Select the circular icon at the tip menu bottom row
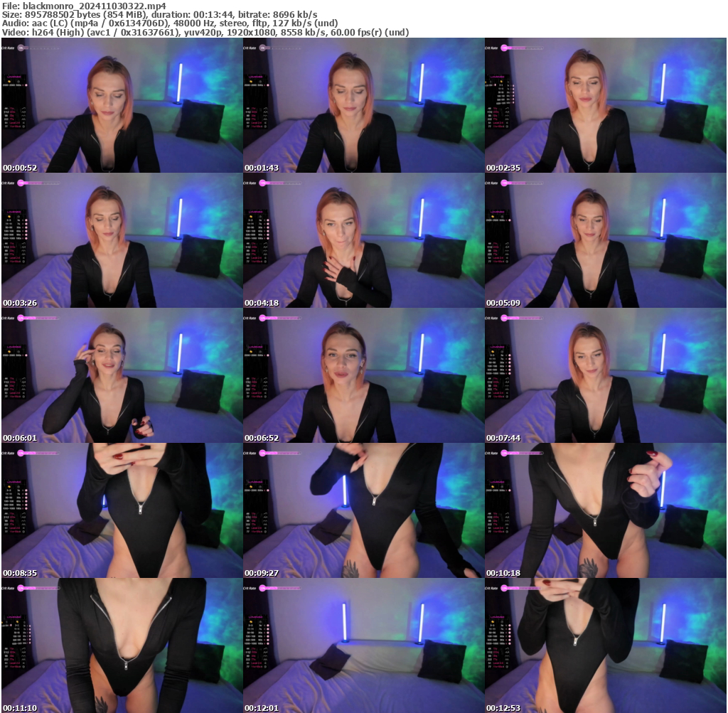This screenshot has height=713, width=728. point(508,127)
